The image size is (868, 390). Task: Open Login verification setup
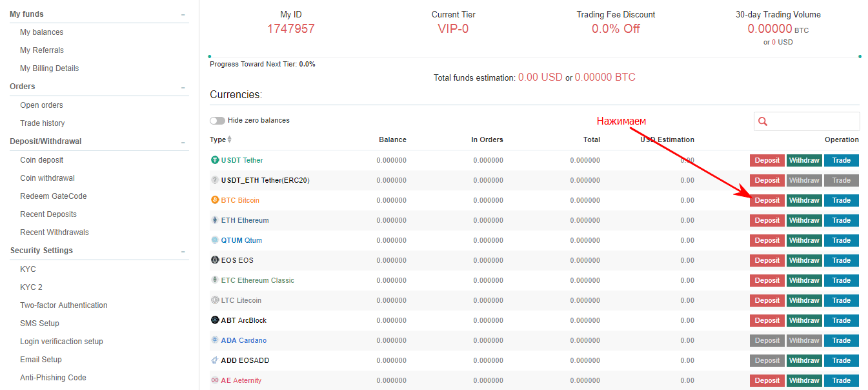click(61, 342)
